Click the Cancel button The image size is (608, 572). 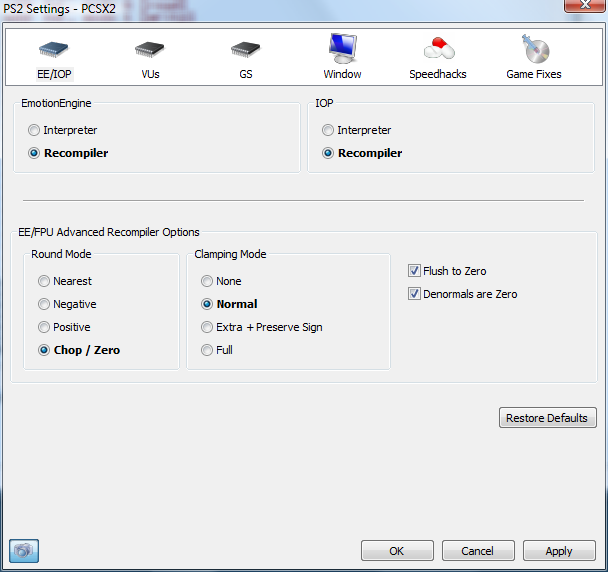478,551
